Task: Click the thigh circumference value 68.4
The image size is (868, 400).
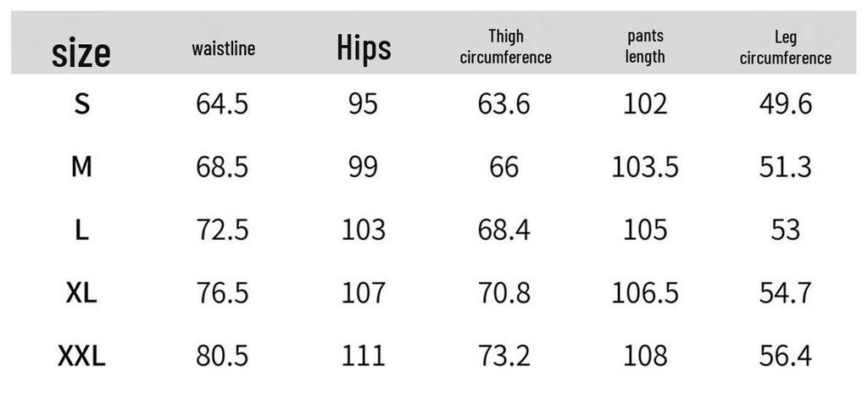Action: click(x=504, y=230)
